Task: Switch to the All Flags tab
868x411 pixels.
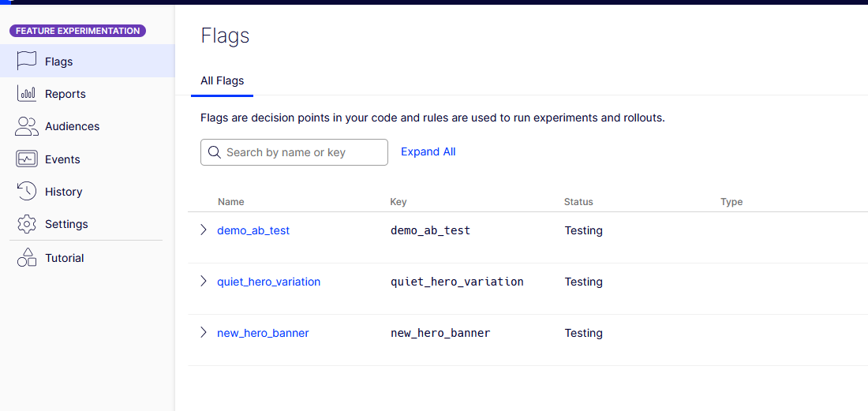Action: point(222,80)
